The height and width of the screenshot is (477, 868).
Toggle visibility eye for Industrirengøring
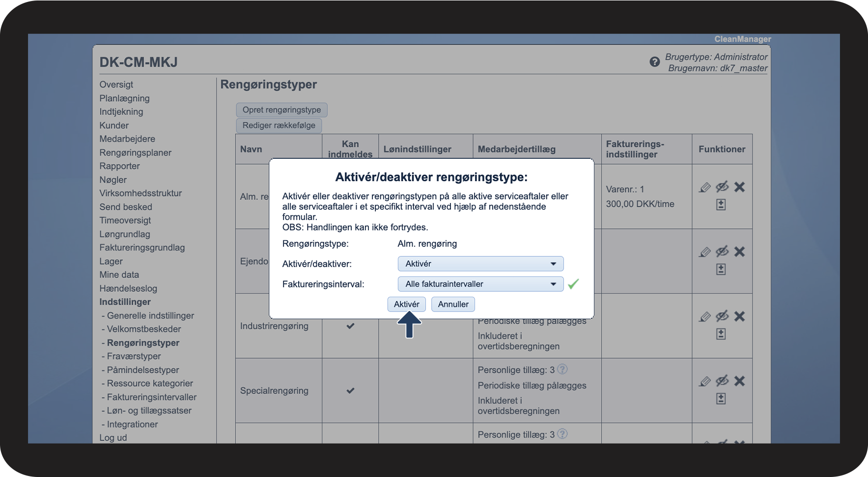722,316
